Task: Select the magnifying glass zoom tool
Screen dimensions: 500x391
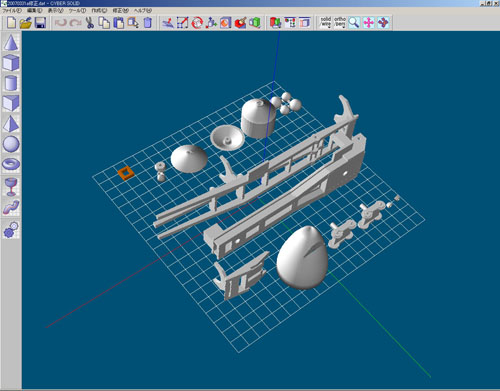Action: click(354, 23)
